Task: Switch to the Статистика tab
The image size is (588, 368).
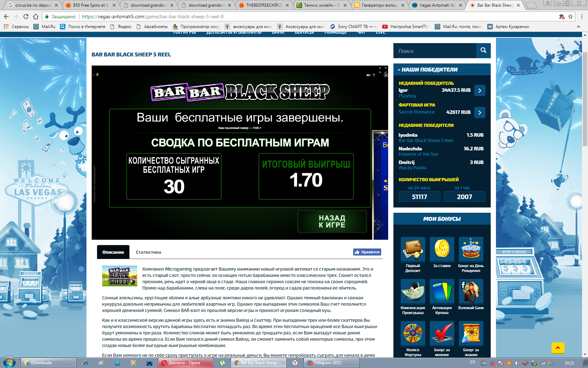Action: click(x=148, y=252)
